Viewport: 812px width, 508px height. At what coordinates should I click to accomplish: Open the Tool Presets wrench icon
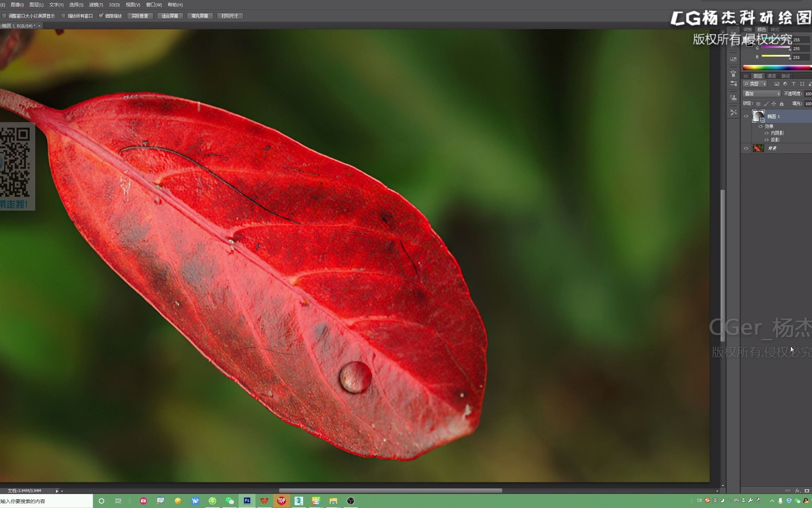[733, 113]
